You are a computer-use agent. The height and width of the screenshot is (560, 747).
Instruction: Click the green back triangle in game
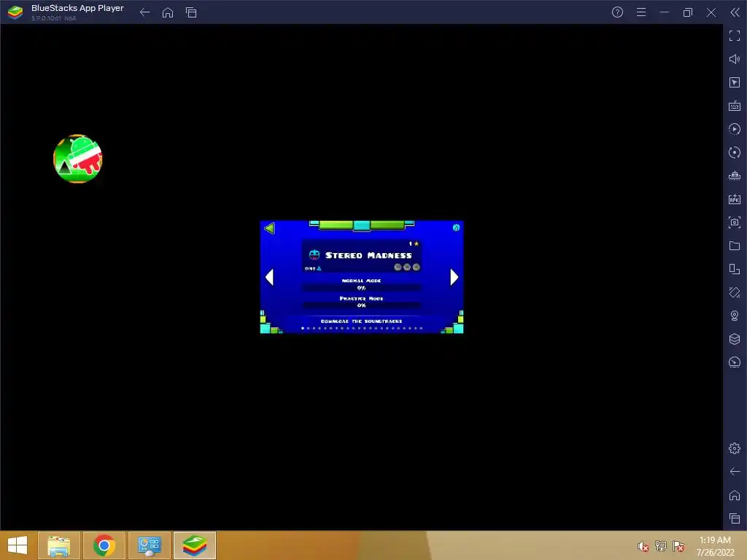coord(269,228)
